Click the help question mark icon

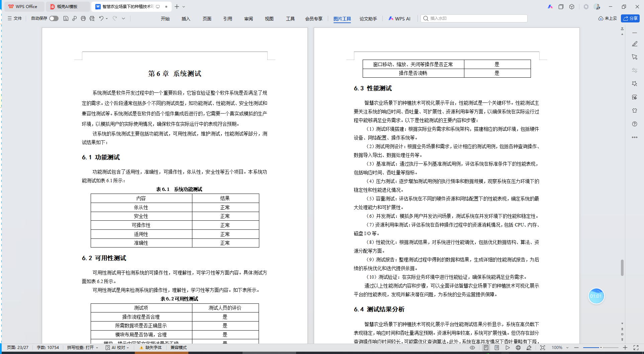click(x=635, y=124)
